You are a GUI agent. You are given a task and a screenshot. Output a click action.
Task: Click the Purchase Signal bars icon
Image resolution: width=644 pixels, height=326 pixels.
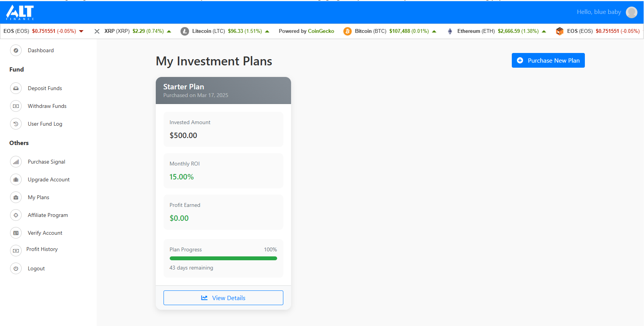pyautogui.click(x=16, y=162)
